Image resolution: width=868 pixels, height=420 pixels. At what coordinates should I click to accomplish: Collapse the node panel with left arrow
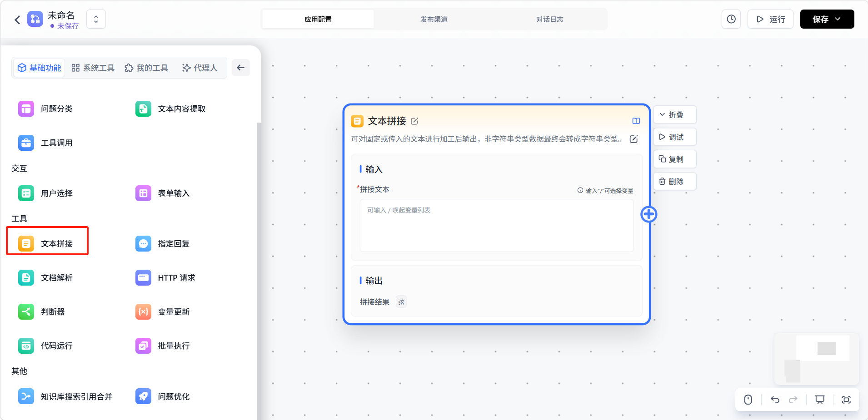241,68
